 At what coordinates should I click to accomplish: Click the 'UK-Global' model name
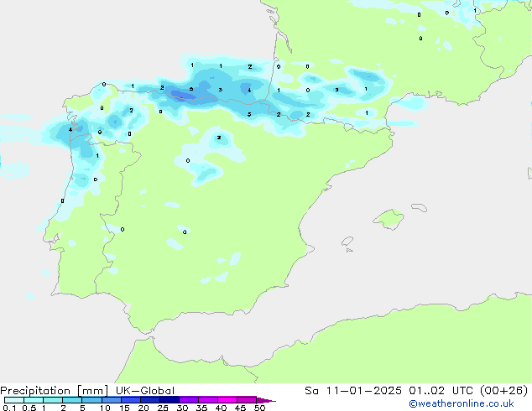pyautogui.click(x=145, y=391)
